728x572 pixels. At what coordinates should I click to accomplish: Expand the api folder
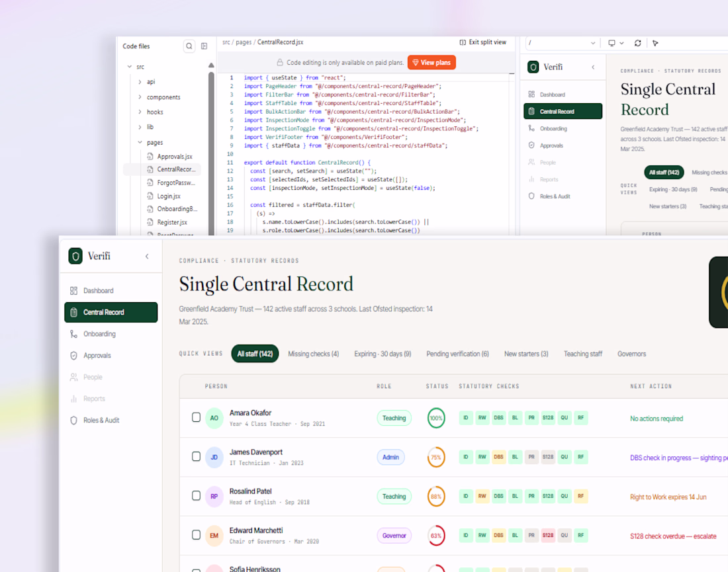(140, 81)
